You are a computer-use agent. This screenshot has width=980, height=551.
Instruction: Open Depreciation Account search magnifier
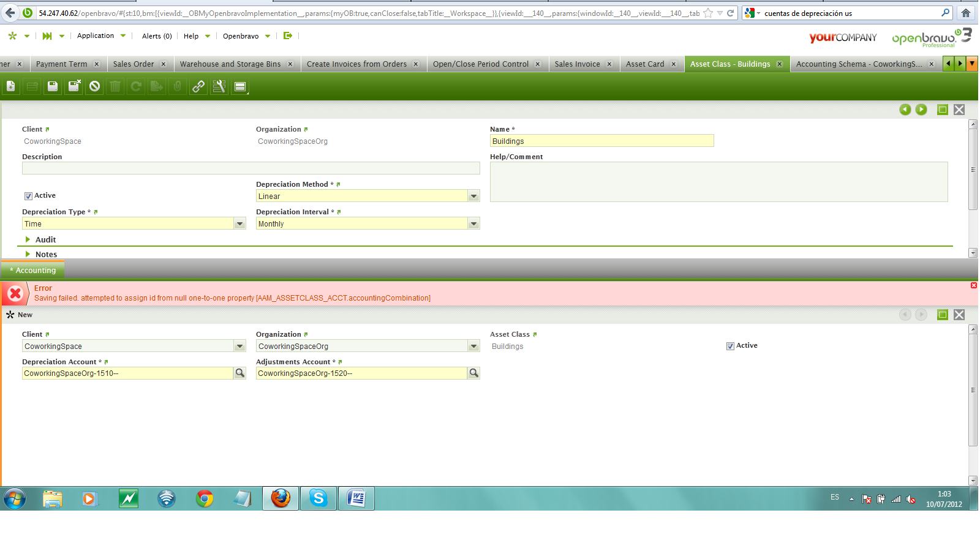point(240,373)
